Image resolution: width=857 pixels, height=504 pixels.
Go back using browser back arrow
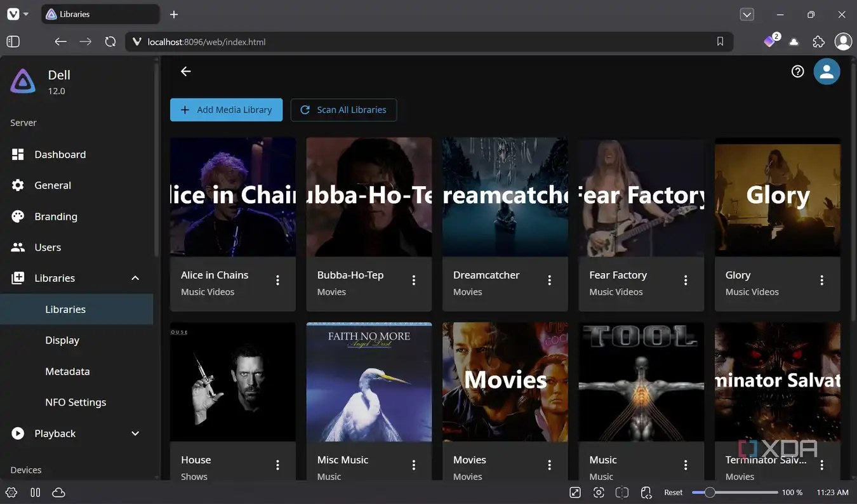tap(60, 41)
